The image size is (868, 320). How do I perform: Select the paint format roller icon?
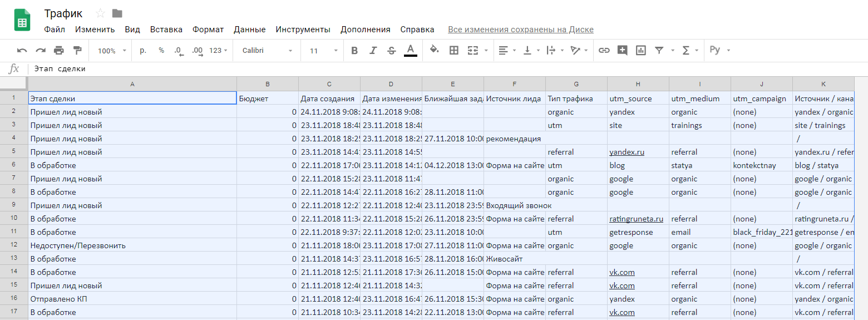click(77, 51)
